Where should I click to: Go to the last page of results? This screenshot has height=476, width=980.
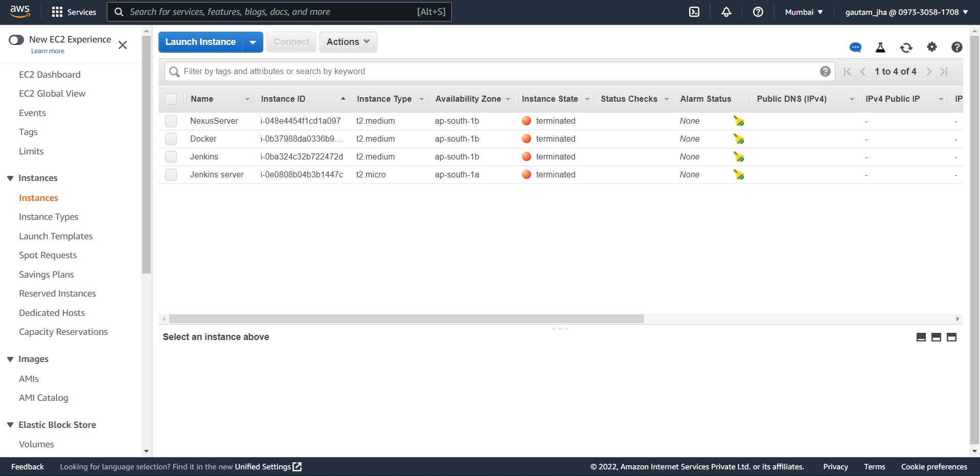pyautogui.click(x=944, y=72)
